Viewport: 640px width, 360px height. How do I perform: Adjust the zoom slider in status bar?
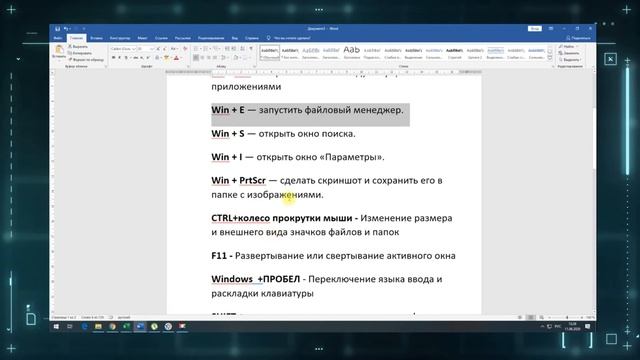pos(567,317)
